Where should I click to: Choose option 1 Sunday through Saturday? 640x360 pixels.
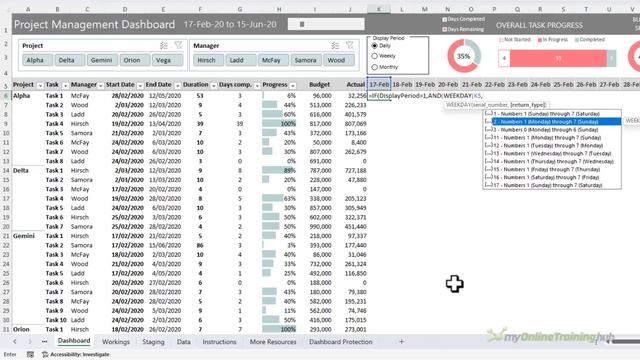552,114
